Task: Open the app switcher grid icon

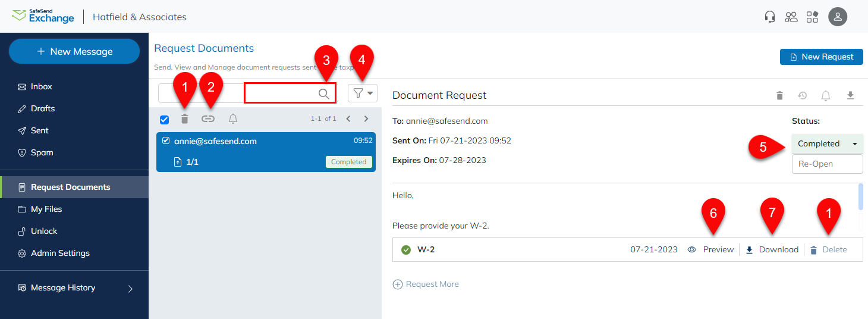Action: point(812,17)
